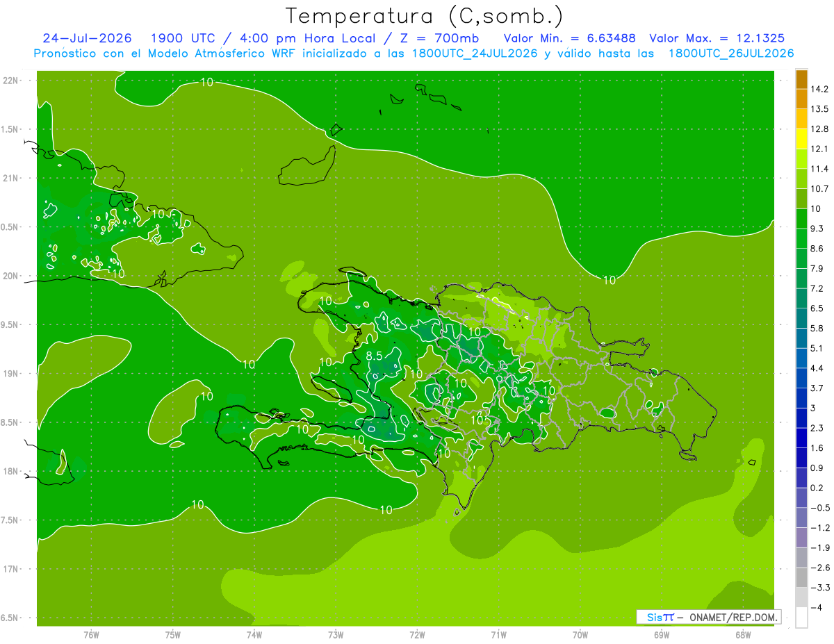
Task: Select "Valor Min. = 6.63488" text
Action: tap(569, 38)
